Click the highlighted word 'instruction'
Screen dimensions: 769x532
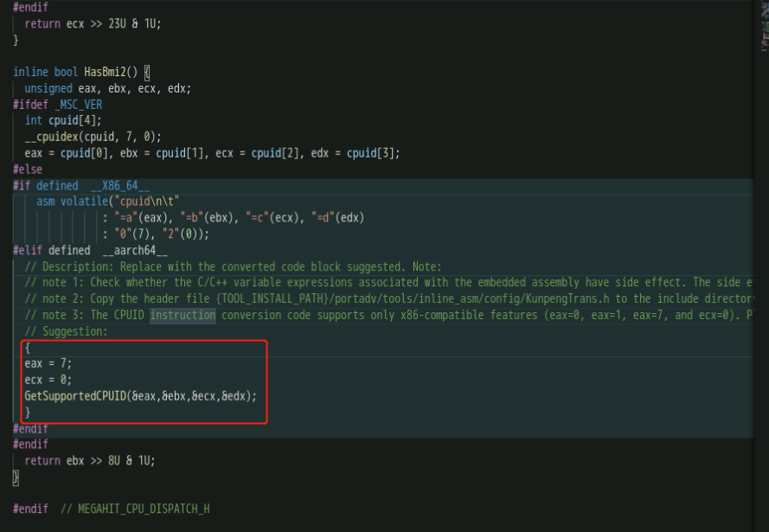click(183, 315)
